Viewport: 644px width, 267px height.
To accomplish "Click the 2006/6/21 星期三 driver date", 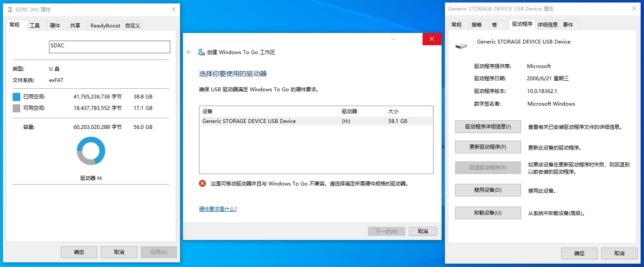I will [548, 79].
